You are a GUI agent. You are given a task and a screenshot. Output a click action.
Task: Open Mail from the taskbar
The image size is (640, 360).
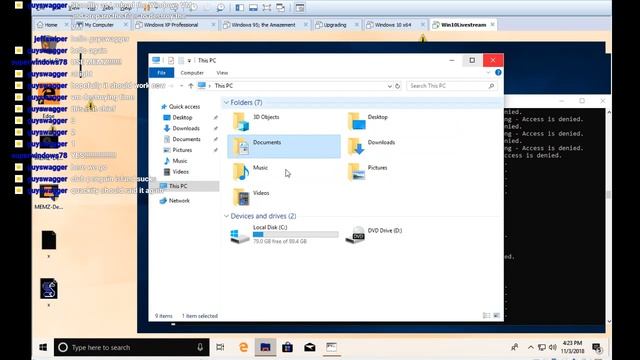(x=309, y=347)
